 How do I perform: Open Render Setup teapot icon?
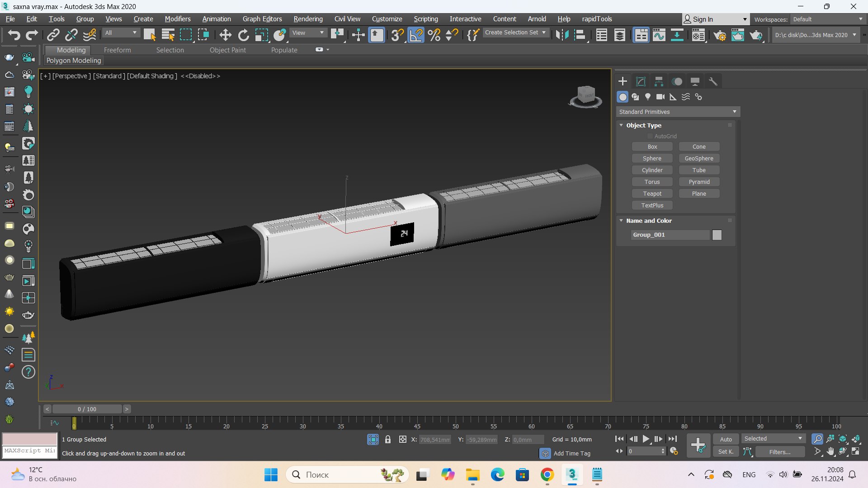pos(720,35)
